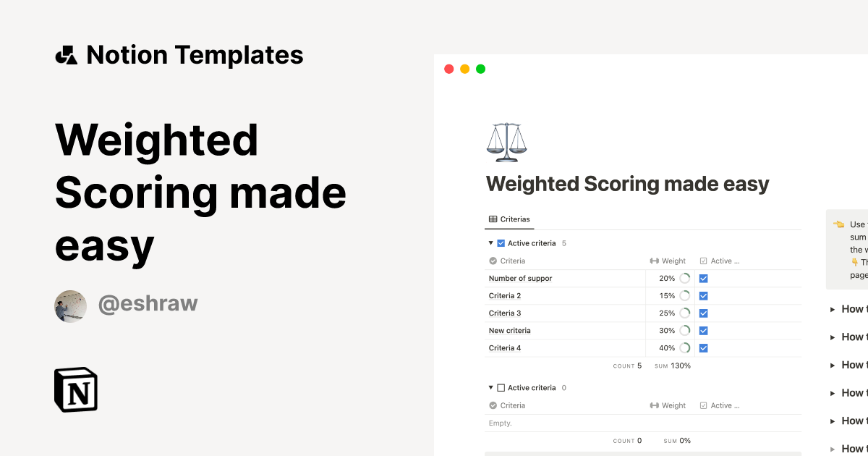Click the 40% progress ring for Criteria 4
The width and height of the screenshot is (868, 456).
[x=684, y=347]
